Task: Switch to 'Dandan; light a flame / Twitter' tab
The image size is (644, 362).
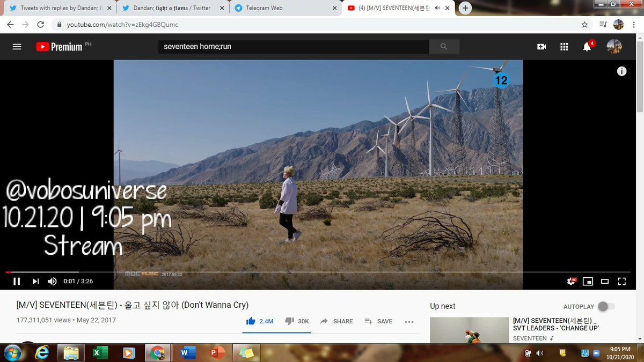Action: 172,8
